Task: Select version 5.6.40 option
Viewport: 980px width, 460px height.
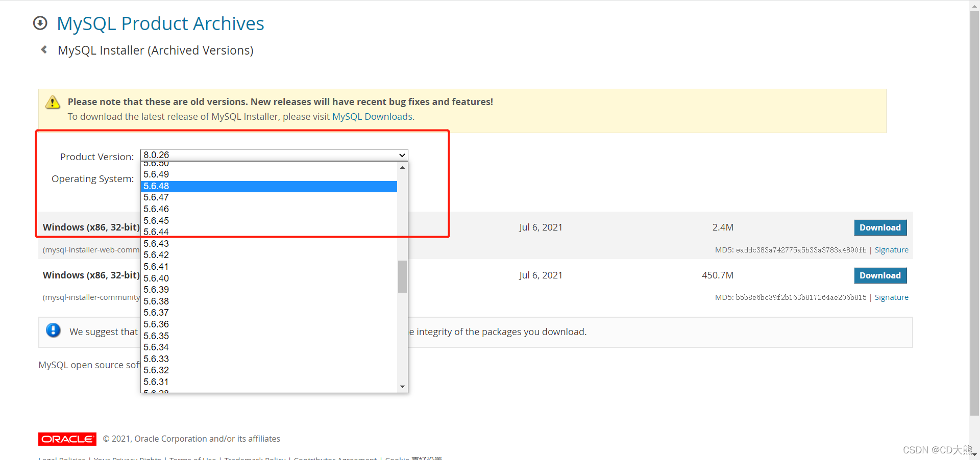Action: [x=269, y=278]
